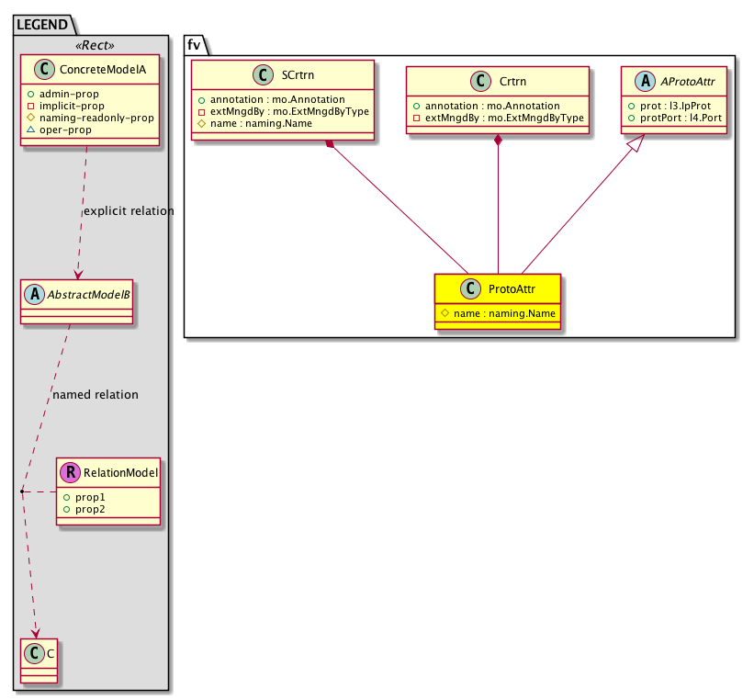This screenshot has height=700, width=754.
Task: Click the "named relation" label
Action: [x=96, y=395]
